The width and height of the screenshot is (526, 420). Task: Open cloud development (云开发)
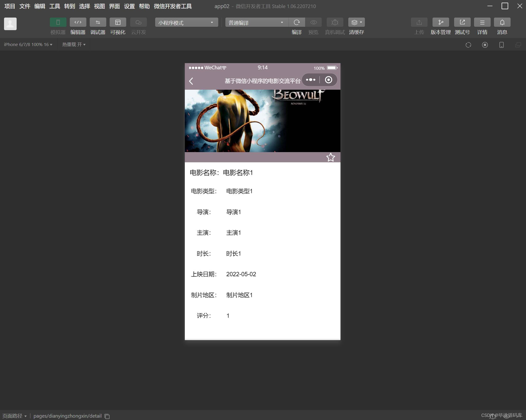pyautogui.click(x=139, y=23)
